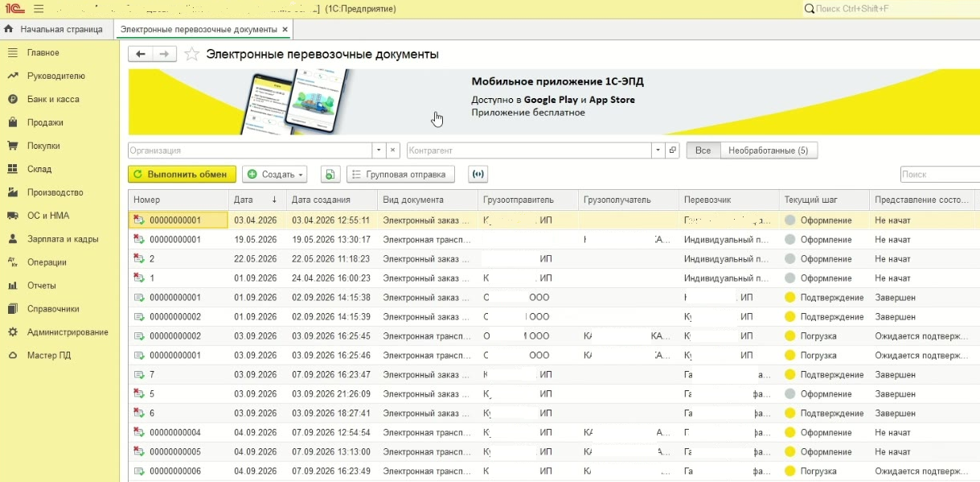Click the radio signal icon button in toolbar
980x482 pixels.
(x=478, y=174)
